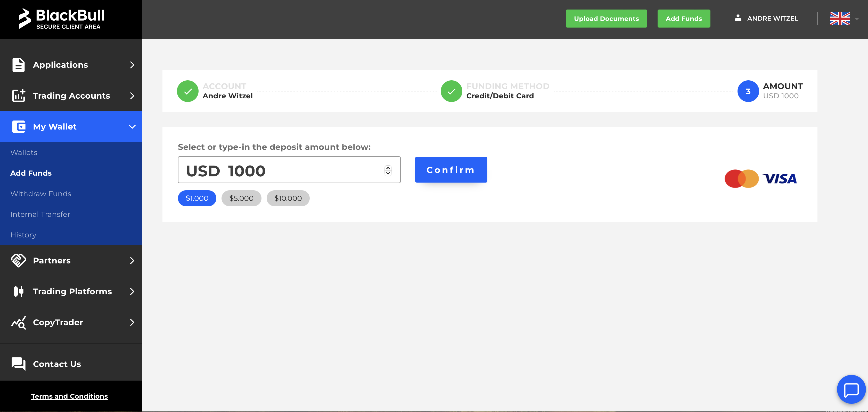
Task: Open the History menu item
Action: point(23,235)
